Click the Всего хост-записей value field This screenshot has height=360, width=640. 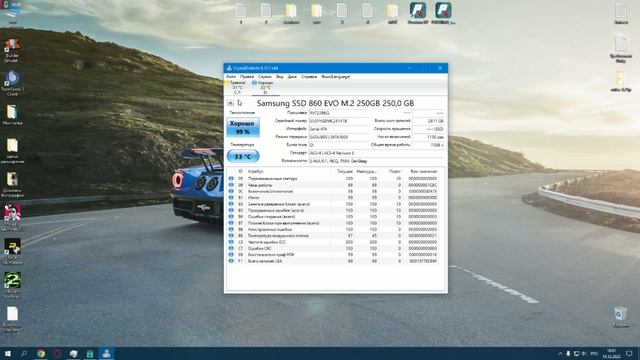pos(429,121)
